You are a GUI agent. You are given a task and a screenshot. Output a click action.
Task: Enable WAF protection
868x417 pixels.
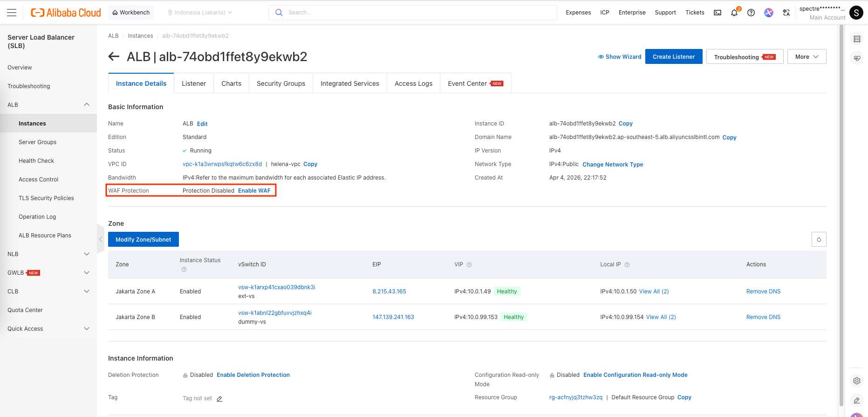254,191
